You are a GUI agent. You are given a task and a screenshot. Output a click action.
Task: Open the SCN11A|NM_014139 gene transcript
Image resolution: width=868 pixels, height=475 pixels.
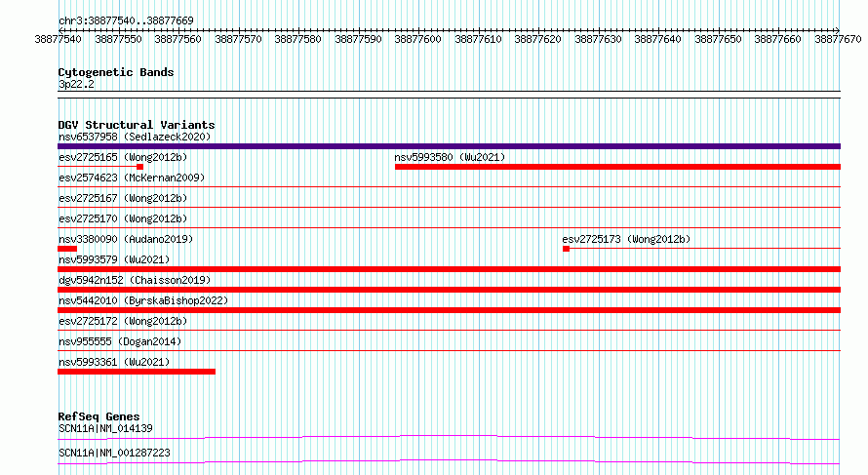(105, 428)
